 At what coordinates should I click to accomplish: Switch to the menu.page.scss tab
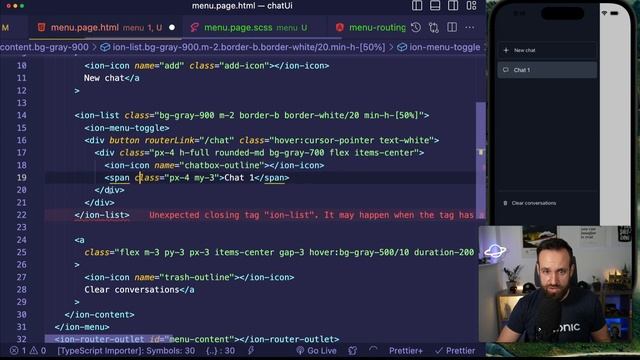coord(254,27)
